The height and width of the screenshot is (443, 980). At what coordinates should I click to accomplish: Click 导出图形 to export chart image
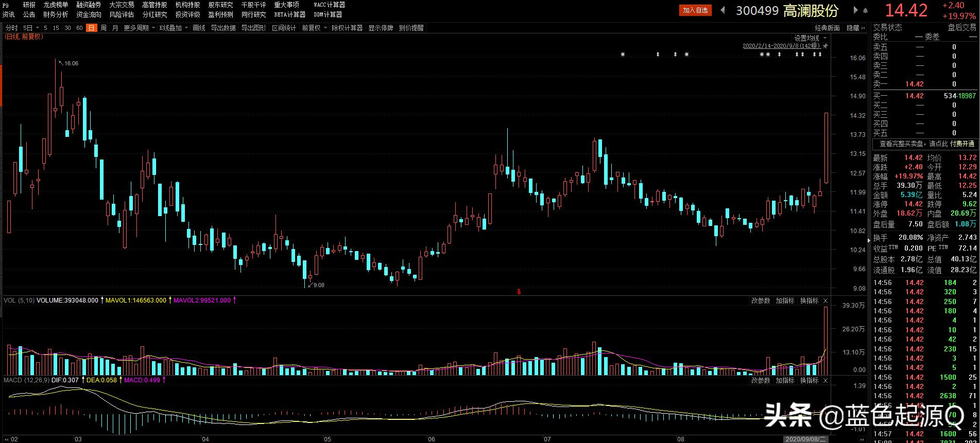(x=254, y=28)
